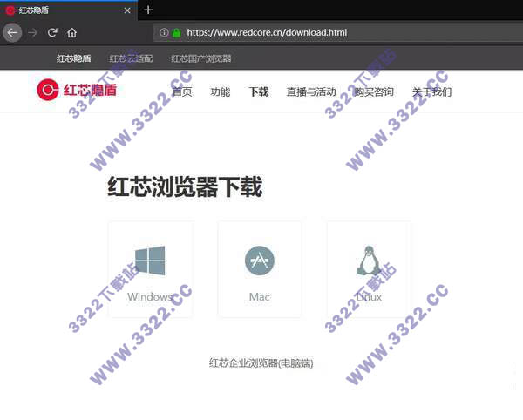
Task: Go to browser home icon
Action: (x=71, y=32)
